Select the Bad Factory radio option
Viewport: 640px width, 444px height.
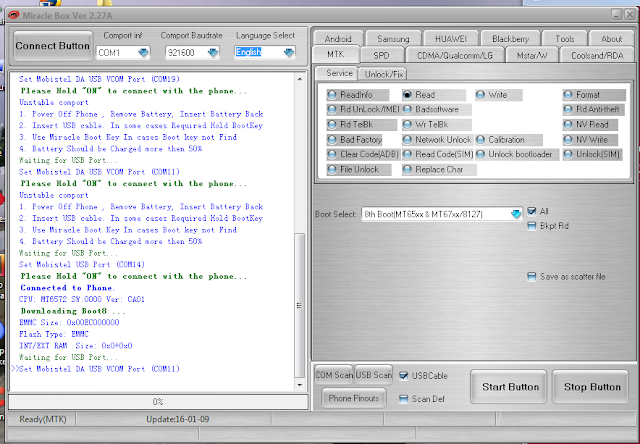354,140
